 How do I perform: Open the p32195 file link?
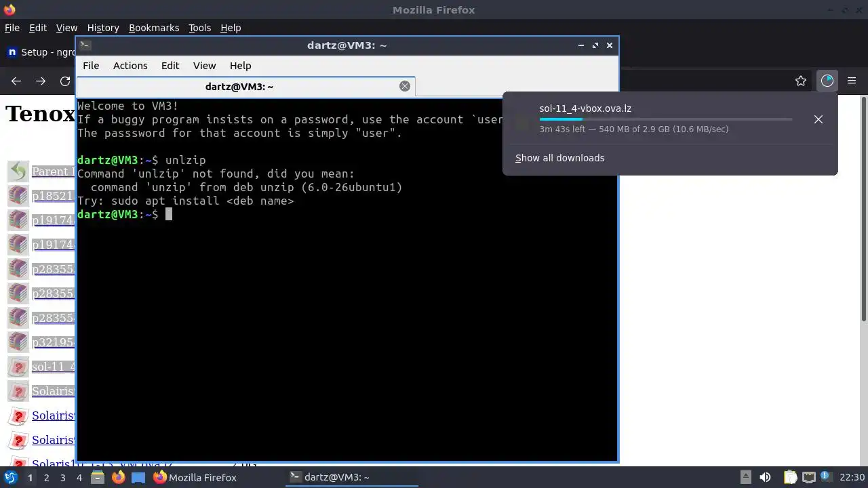(53, 342)
